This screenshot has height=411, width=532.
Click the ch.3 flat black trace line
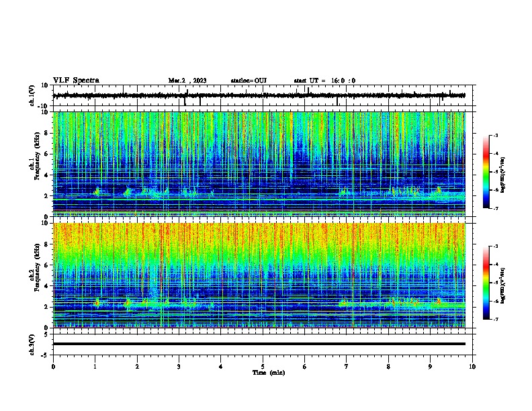(259, 344)
